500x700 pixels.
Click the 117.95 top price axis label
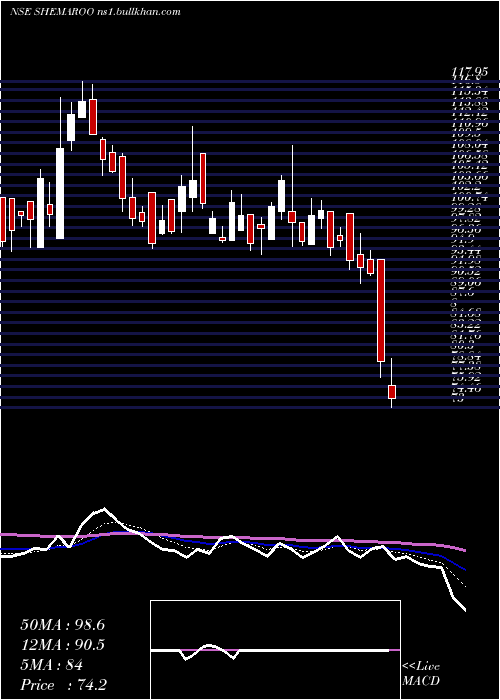click(469, 71)
